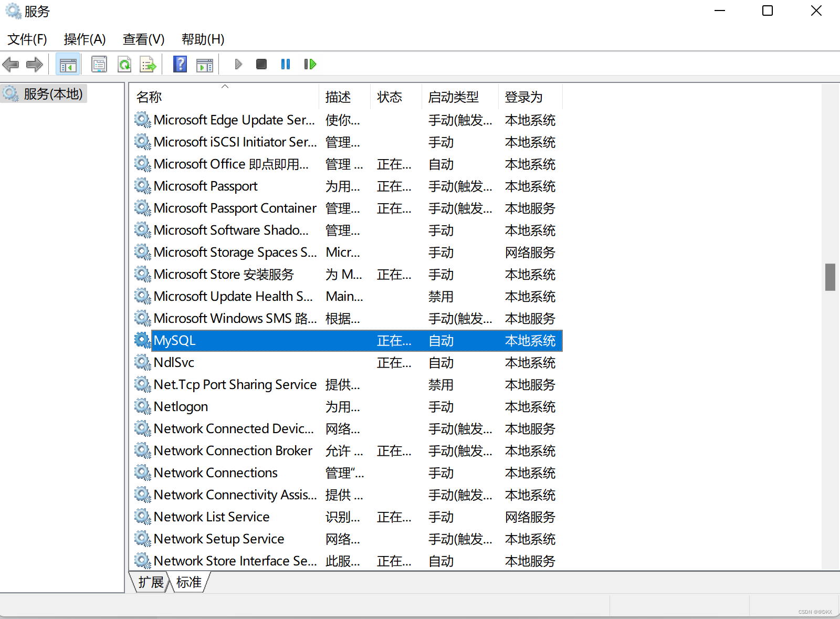The height and width of the screenshot is (619, 840).
Task: Open the 文件(F) menu
Action: pyautogui.click(x=27, y=39)
